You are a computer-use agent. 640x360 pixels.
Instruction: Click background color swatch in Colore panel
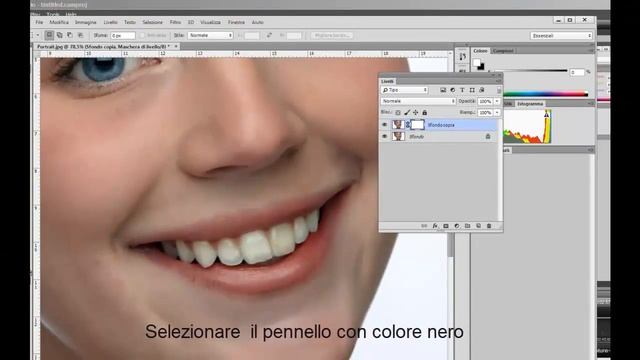[481, 66]
